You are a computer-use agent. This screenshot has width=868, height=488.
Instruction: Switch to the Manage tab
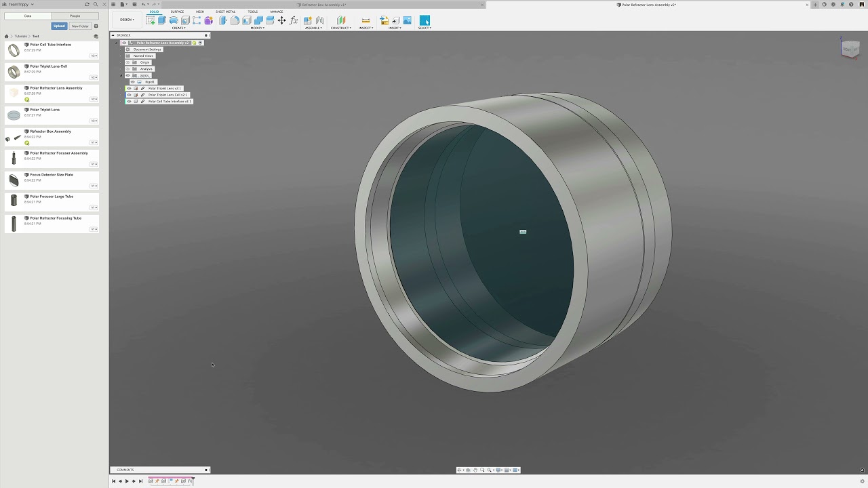point(277,12)
